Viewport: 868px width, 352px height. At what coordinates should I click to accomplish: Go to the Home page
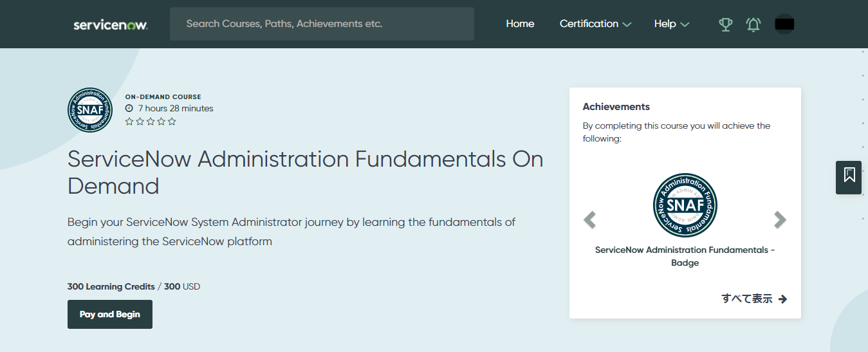pyautogui.click(x=520, y=24)
